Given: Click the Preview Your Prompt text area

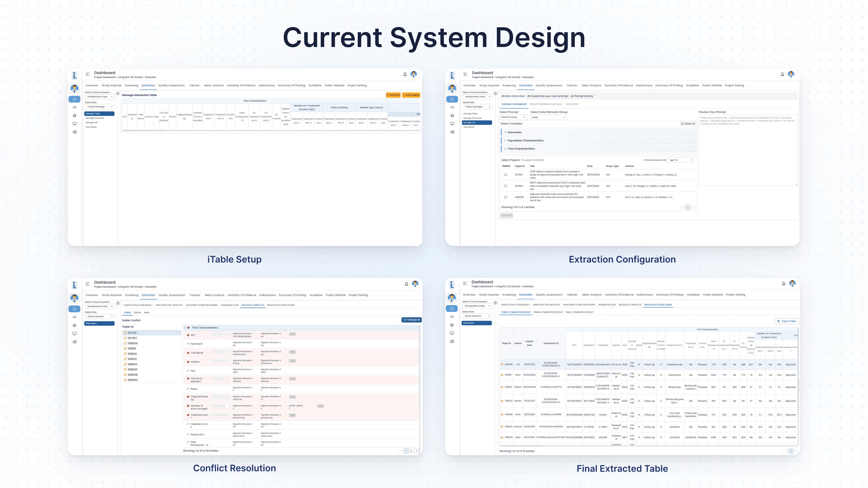Looking at the screenshot, I should click(x=748, y=150).
